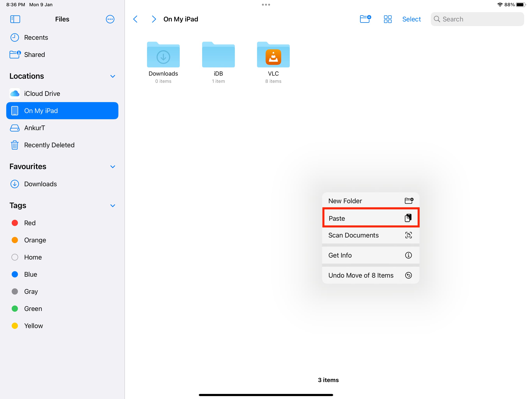Open Recently Deleted

[x=62, y=145]
